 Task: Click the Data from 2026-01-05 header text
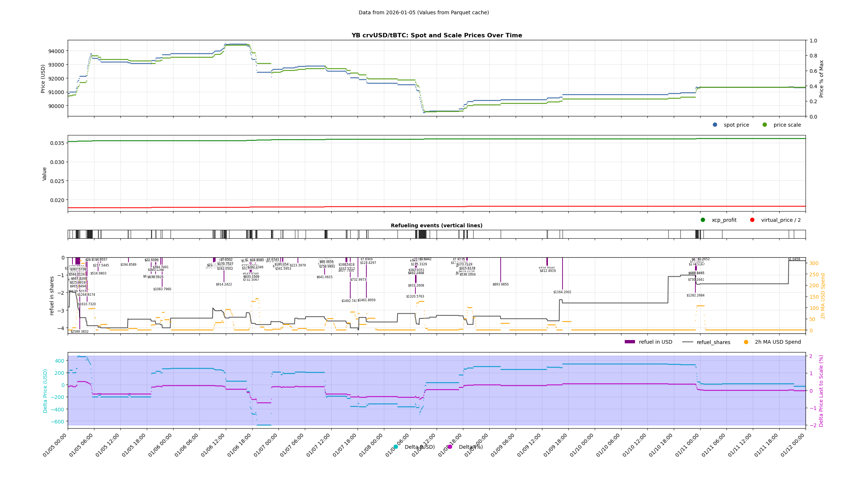[x=423, y=12]
